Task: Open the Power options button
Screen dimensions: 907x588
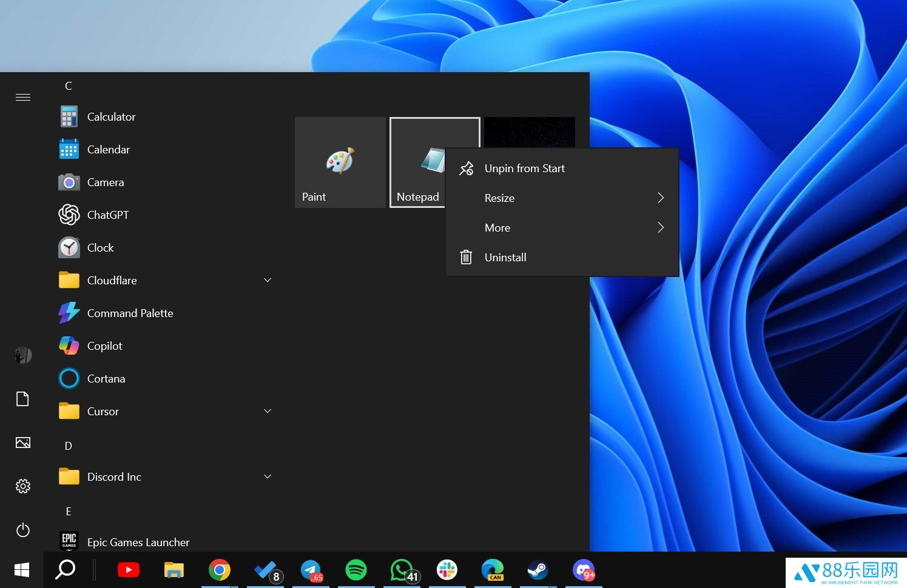Action: (x=23, y=530)
